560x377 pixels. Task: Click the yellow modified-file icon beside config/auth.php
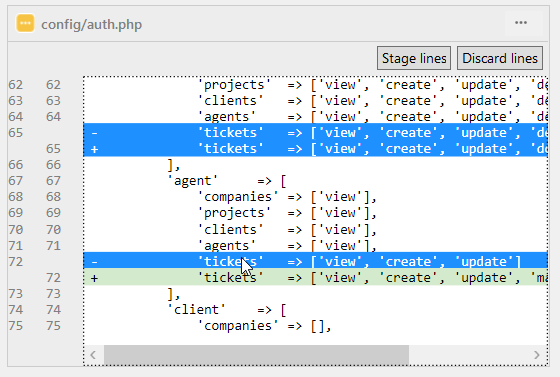25,23
